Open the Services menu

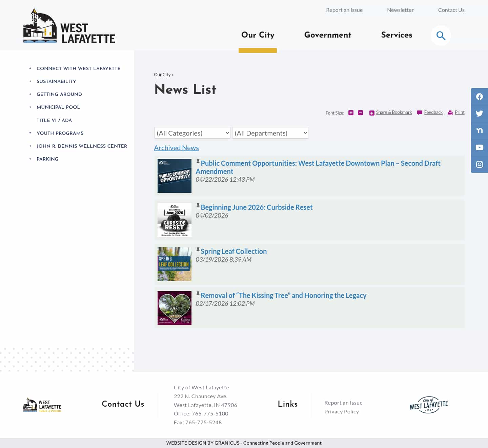[x=396, y=35]
